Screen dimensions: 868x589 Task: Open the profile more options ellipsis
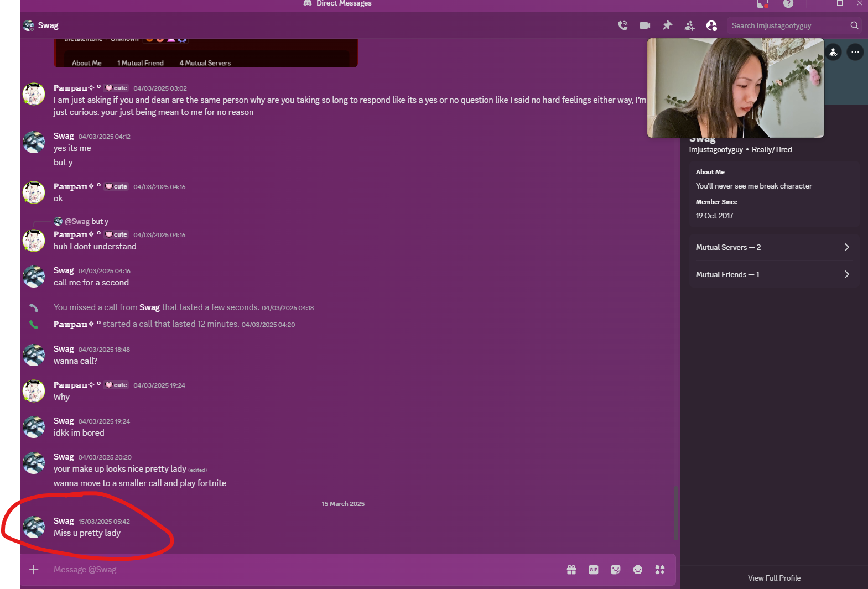[x=855, y=52]
